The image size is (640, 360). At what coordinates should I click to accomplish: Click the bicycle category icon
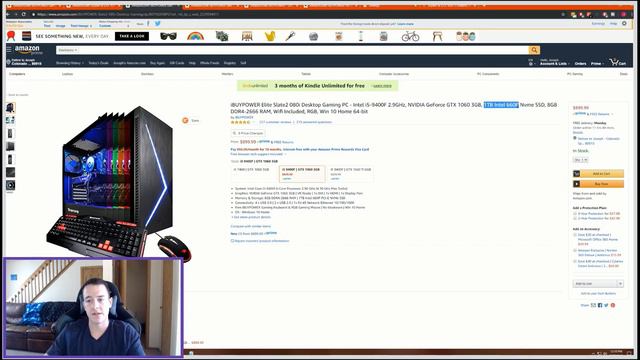point(410,36)
